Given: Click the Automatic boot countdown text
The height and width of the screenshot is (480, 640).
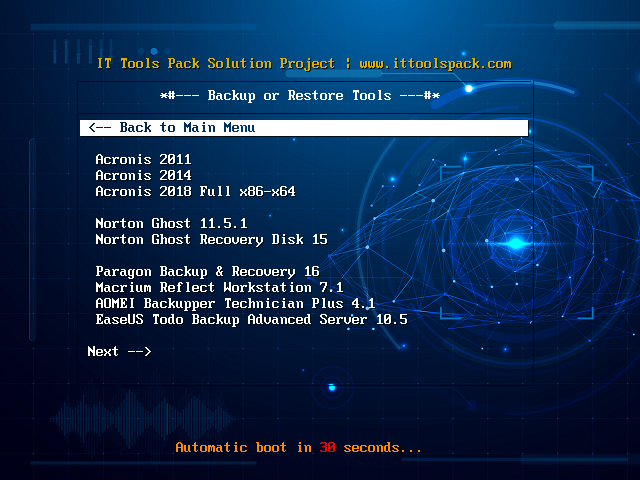Looking at the screenshot, I should tap(298, 447).
